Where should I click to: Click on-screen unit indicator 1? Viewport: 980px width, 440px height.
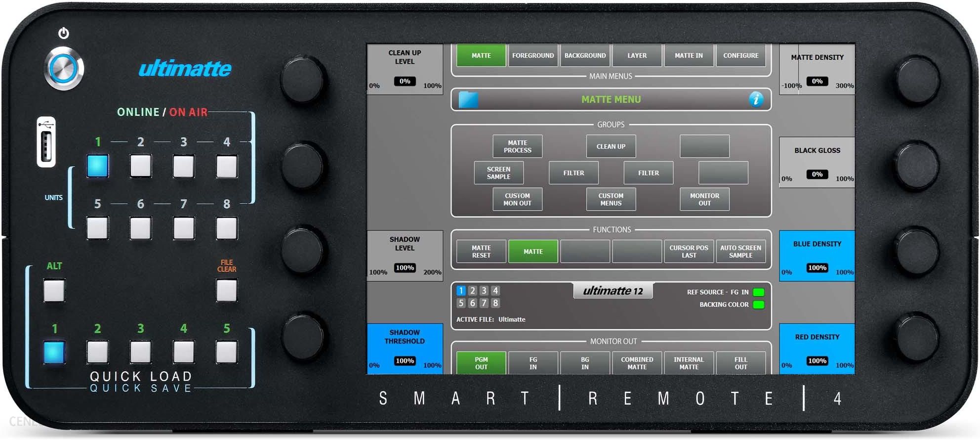[x=461, y=291]
